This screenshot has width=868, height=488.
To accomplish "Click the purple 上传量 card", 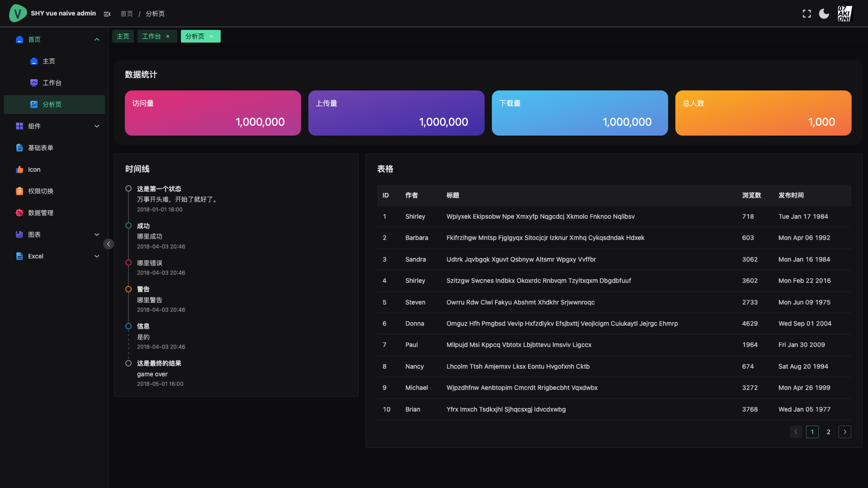I will point(396,113).
